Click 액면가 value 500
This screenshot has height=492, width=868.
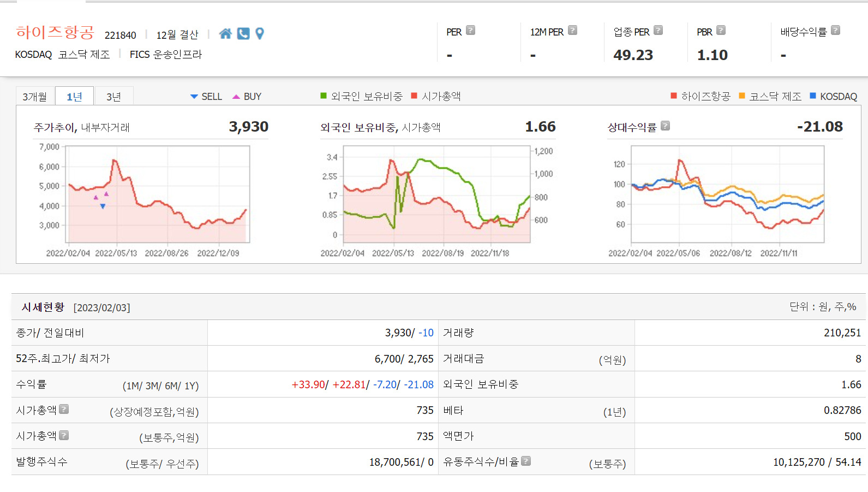853,436
